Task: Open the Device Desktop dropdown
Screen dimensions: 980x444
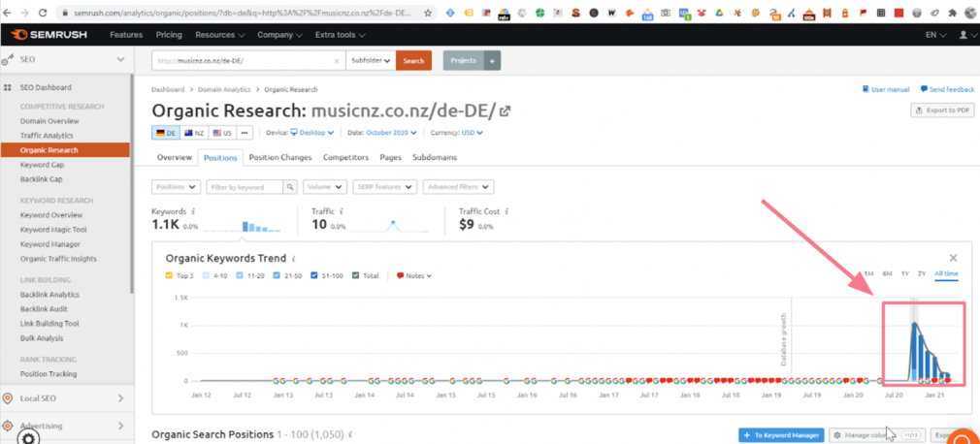Action: (311, 133)
